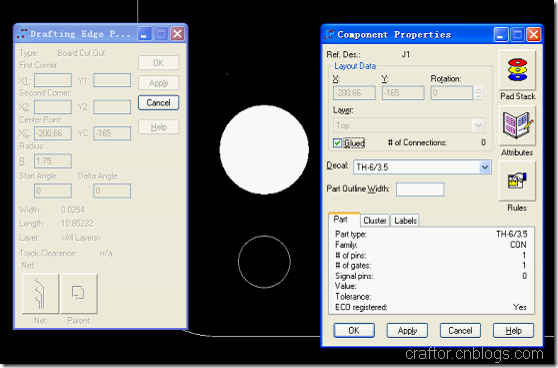
Task: Click the '# of Connections:' label
Action: [x=417, y=143]
